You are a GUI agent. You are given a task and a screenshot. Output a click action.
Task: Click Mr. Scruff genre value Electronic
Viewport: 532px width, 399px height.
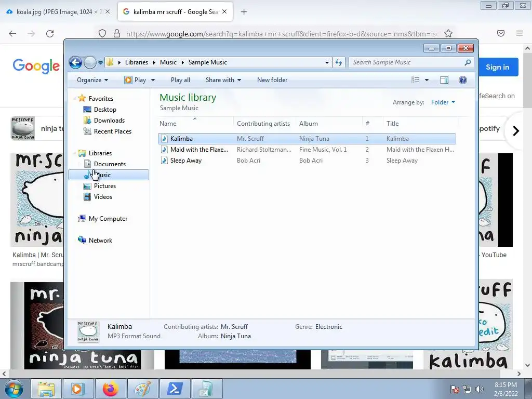pyautogui.click(x=328, y=327)
